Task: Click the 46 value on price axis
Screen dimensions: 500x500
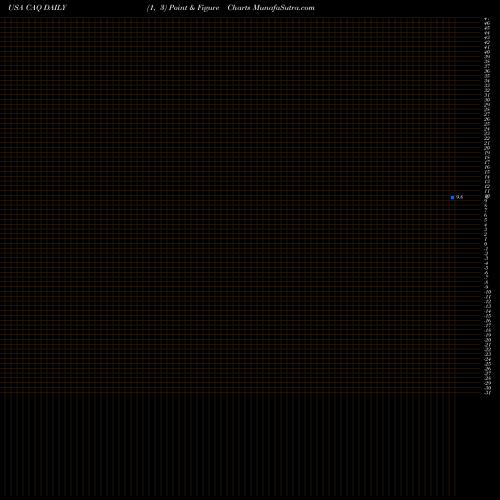Action: [x=487, y=24]
